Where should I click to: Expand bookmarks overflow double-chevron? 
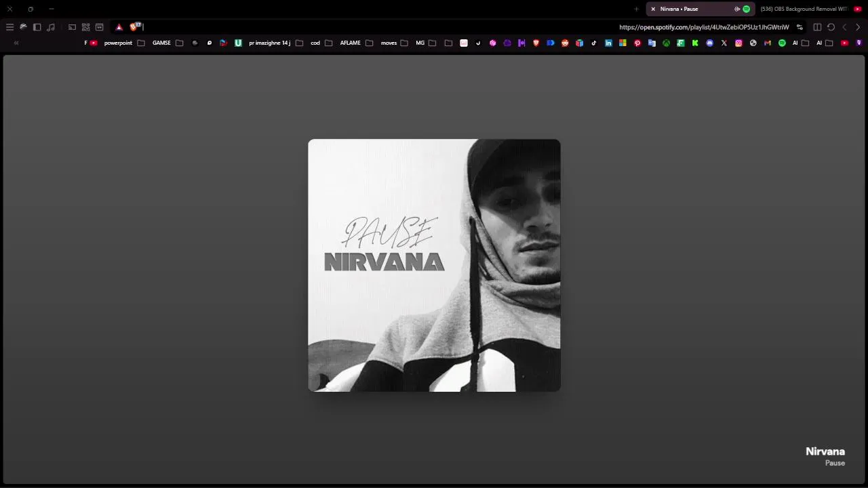tap(16, 43)
